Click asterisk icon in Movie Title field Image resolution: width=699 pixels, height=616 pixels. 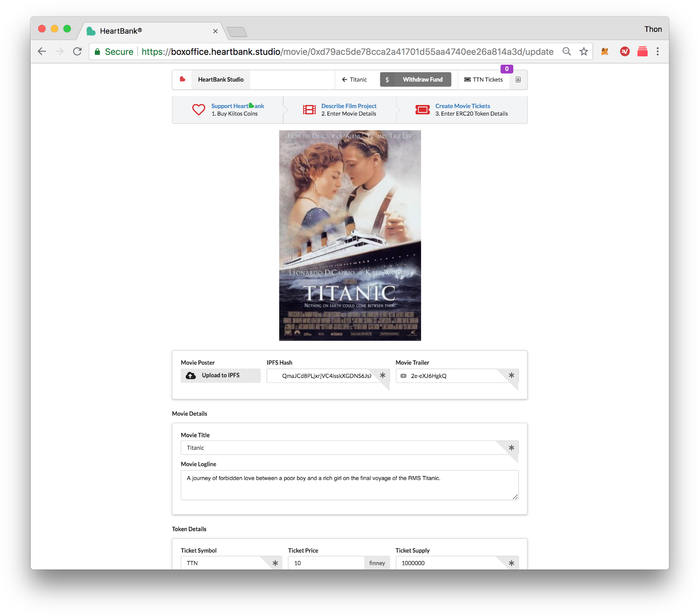pyautogui.click(x=512, y=448)
